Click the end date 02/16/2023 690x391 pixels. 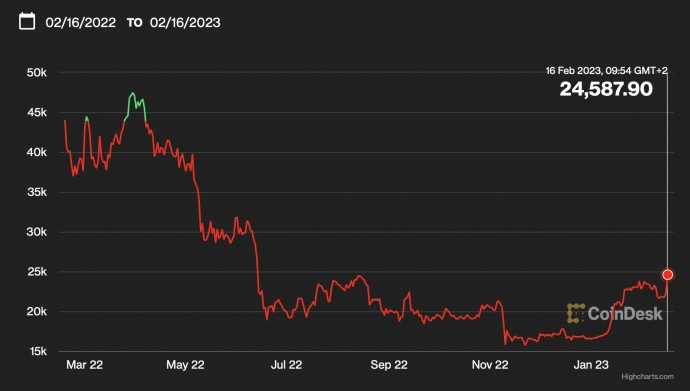click(185, 22)
